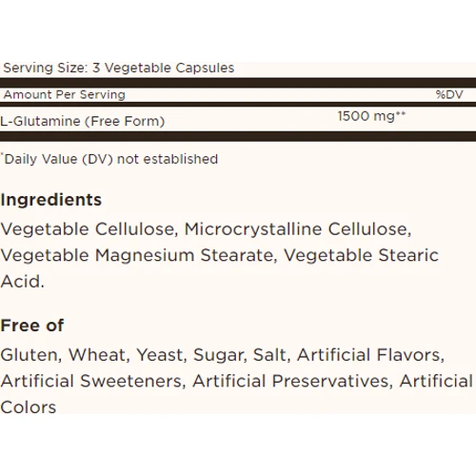Screen dimensions: 476x476
Task: Select the Amount Per Serving label
Action: [65, 94]
